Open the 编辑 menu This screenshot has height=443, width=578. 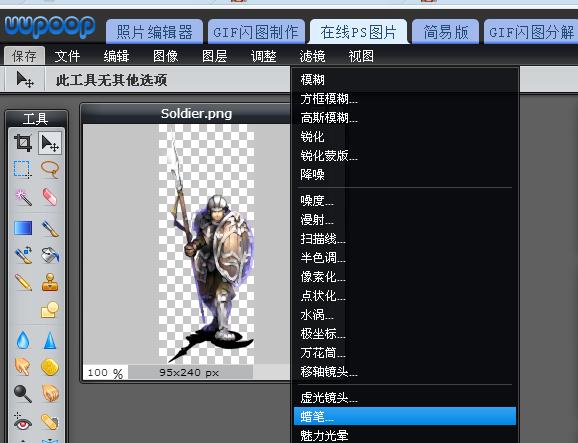116,56
